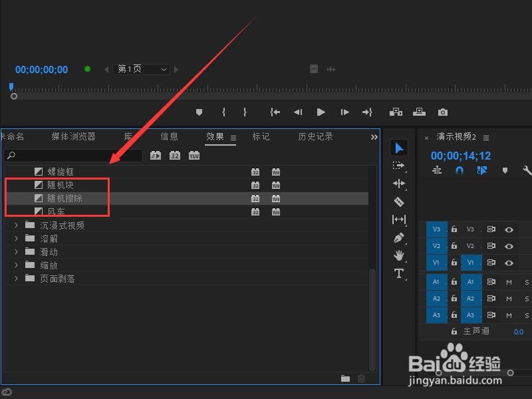Click the timeline wrench settings icon
Image resolution: width=532 pixels, height=399 pixels.
pyautogui.click(x=527, y=170)
